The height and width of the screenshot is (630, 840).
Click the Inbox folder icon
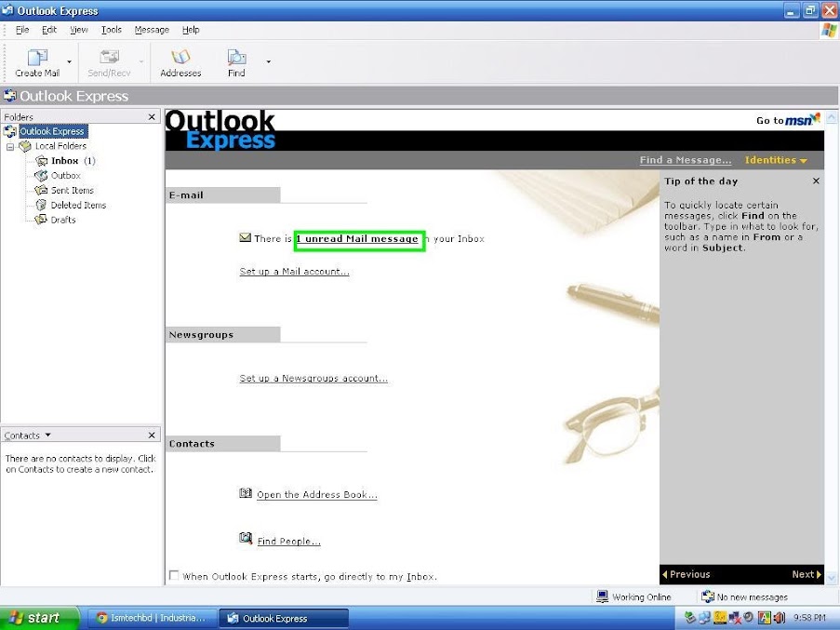click(41, 161)
